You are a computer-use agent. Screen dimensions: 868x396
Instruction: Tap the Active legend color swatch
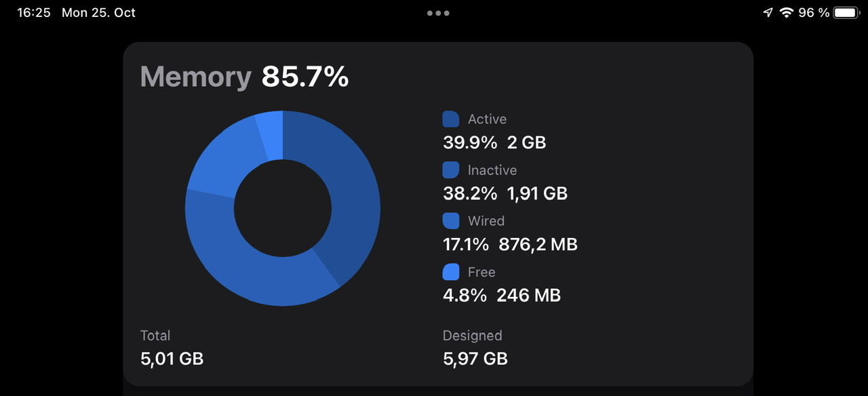(451, 119)
